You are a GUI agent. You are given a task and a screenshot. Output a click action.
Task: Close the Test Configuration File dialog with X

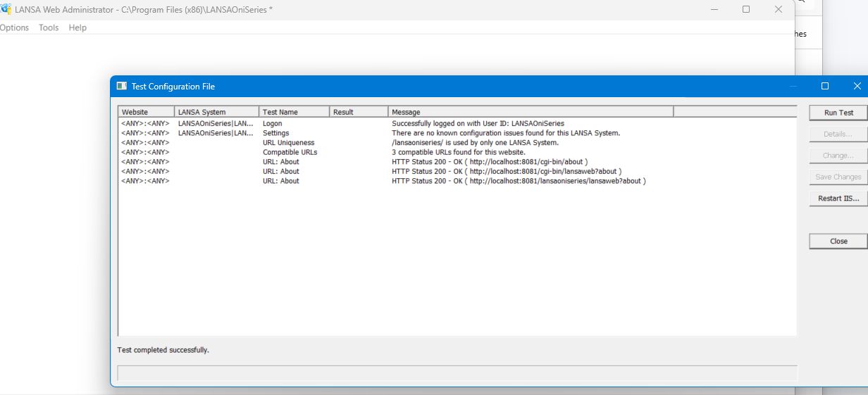[x=857, y=87]
